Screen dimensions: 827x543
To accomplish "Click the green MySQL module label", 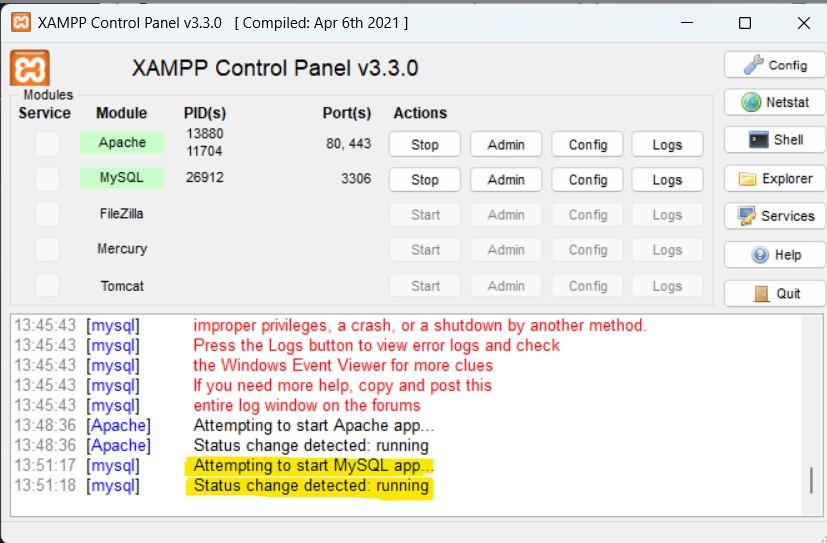I will coord(122,178).
